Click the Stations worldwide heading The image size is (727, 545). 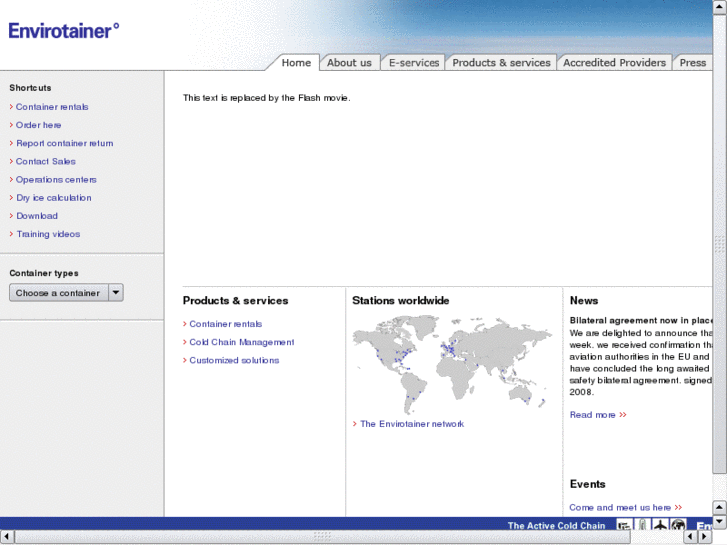(401, 301)
